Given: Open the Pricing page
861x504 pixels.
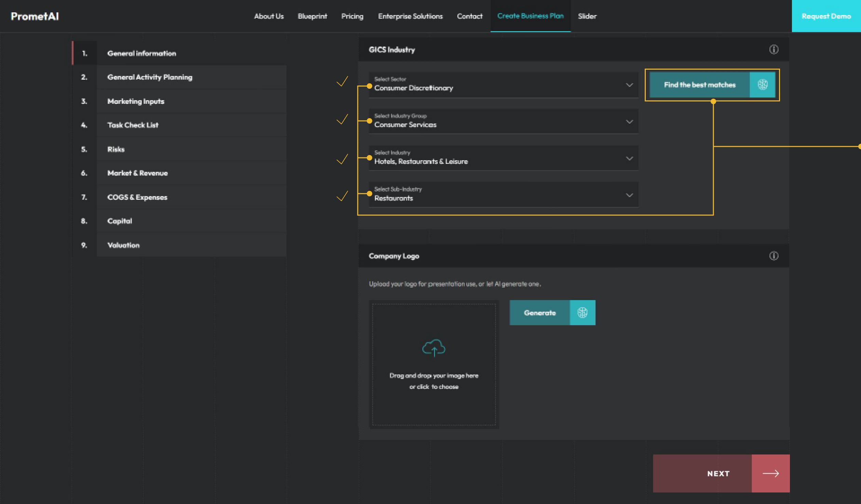Looking at the screenshot, I should pyautogui.click(x=352, y=16).
